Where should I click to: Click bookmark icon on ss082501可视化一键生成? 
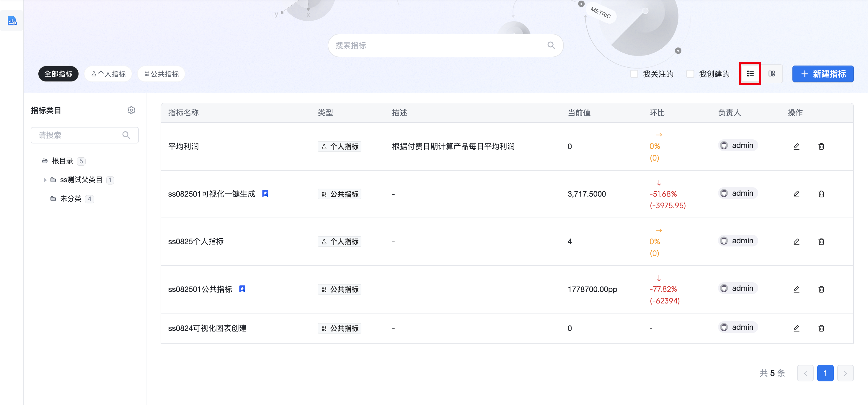[265, 193]
